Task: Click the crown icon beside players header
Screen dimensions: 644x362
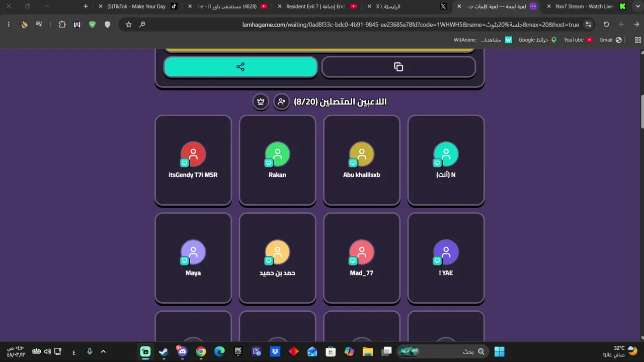Action: 261,102
